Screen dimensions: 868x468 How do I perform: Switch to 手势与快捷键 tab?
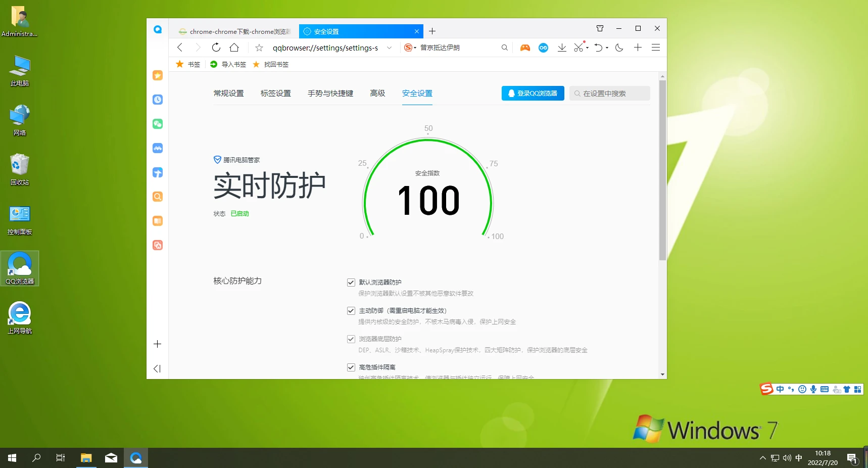pos(330,93)
